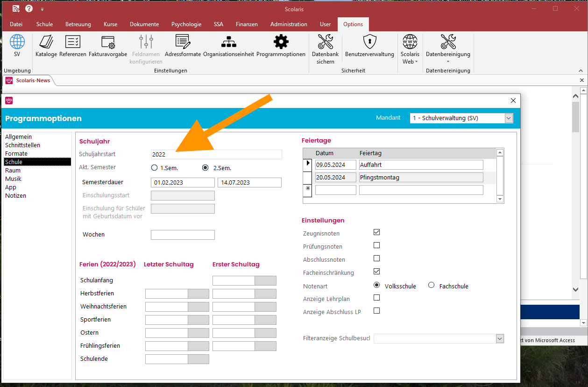Click the semester start date 01.02.2023
Image resolution: width=588 pixels, height=387 pixels.
[183, 183]
